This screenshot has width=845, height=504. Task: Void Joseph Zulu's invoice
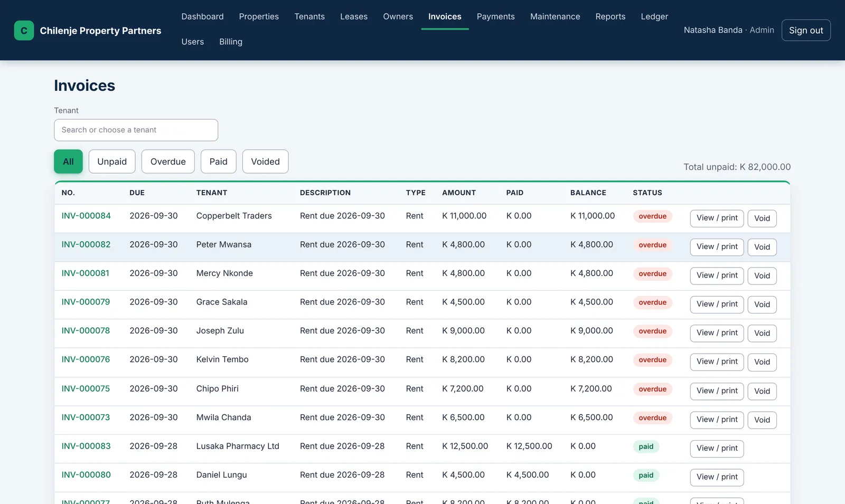pyautogui.click(x=762, y=333)
